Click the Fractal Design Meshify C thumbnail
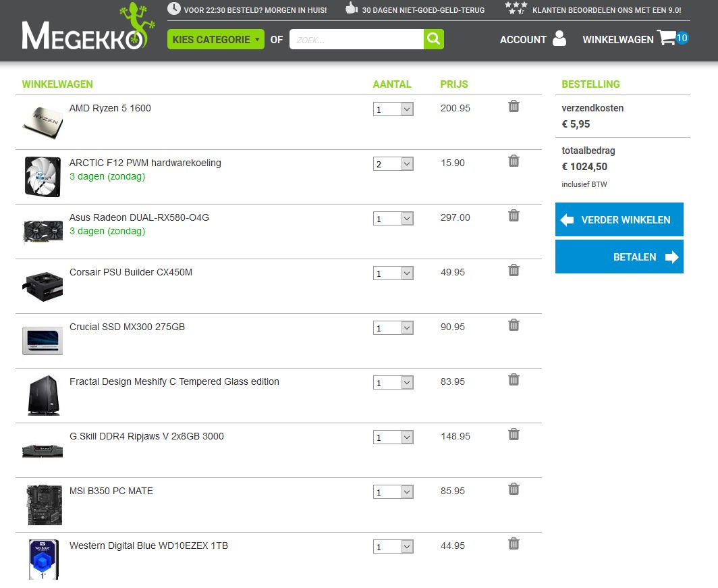718x588 pixels. pos(43,395)
